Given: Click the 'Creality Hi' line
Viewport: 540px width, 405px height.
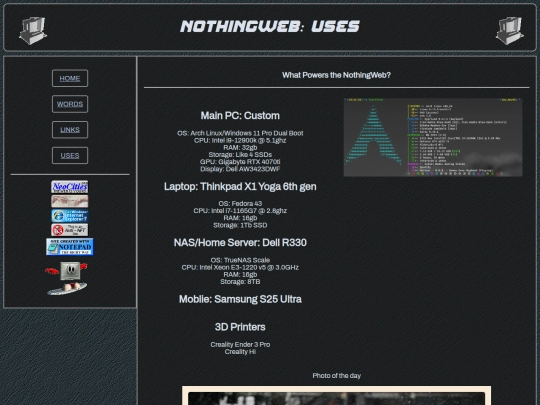Looking at the screenshot, I should pos(240,352).
